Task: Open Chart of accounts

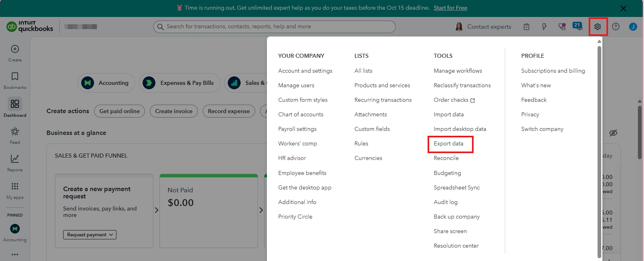Action: tap(301, 114)
